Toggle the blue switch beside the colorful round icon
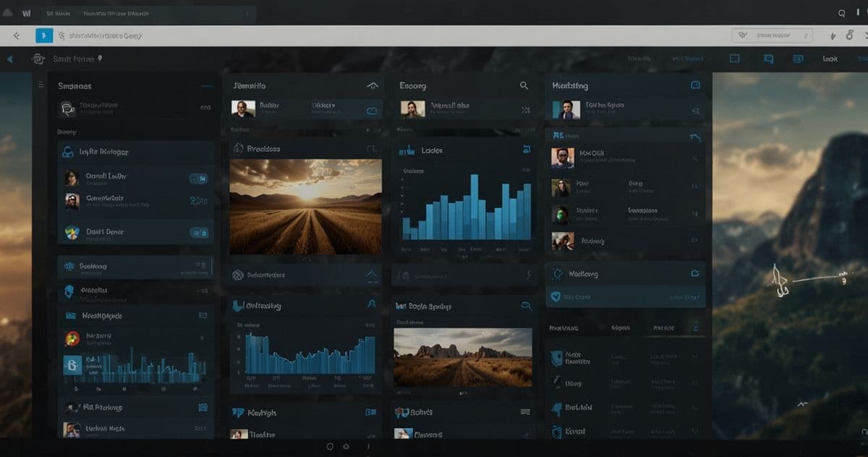This screenshot has height=457, width=868. (198, 233)
